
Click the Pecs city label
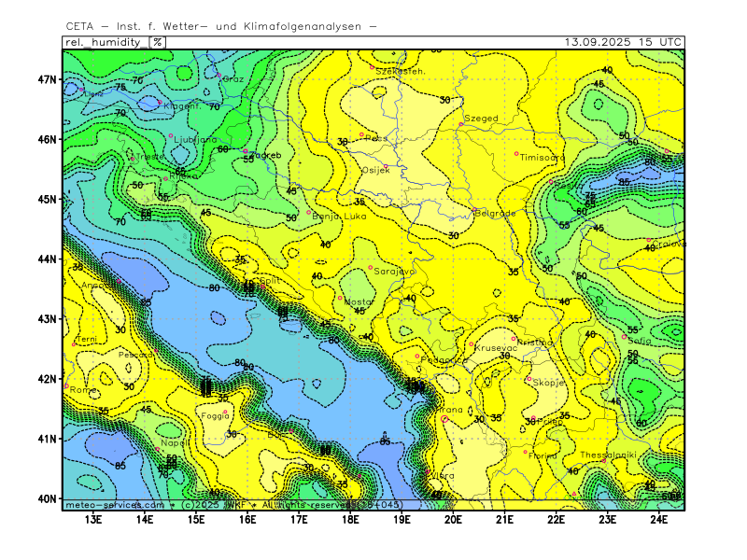click(x=377, y=138)
